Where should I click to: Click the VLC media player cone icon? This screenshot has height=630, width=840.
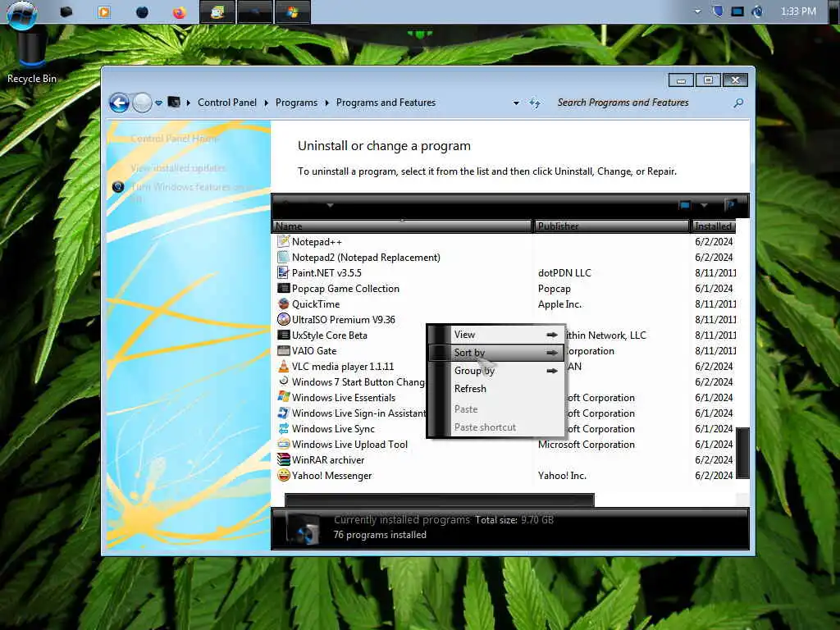[x=283, y=366]
